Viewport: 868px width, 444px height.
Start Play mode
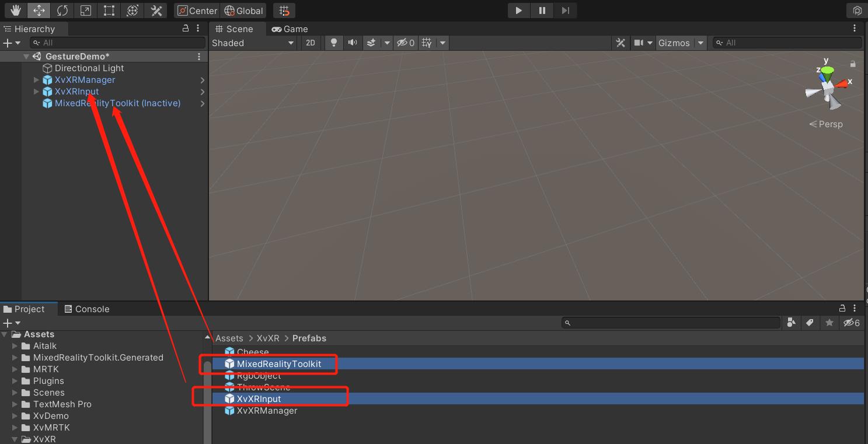coord(518,11)
